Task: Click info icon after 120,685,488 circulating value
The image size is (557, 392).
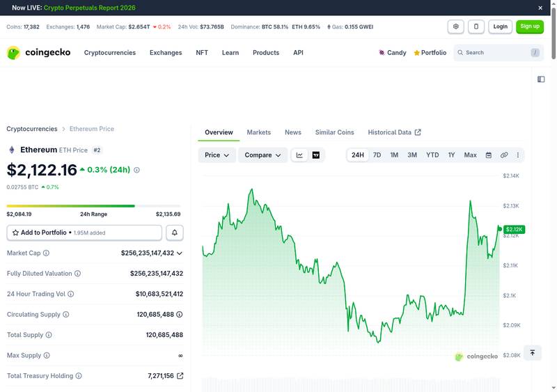Action: coord(180,314)
